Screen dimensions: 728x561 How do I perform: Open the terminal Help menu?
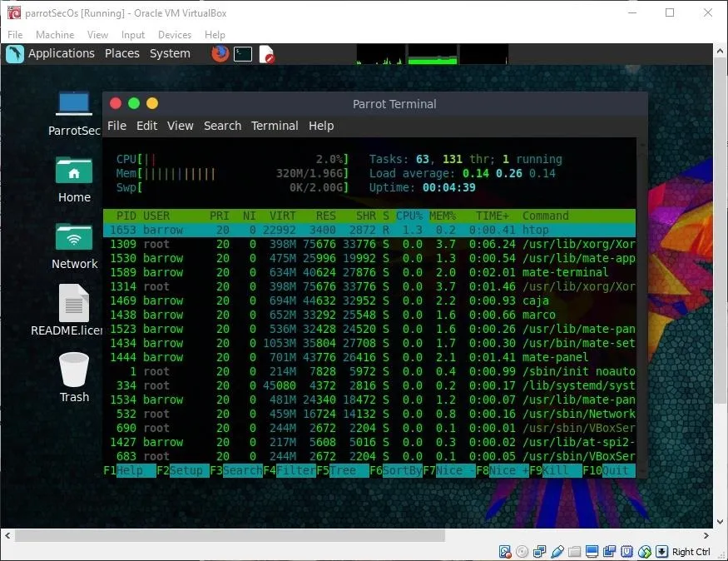tap(321, 126)
